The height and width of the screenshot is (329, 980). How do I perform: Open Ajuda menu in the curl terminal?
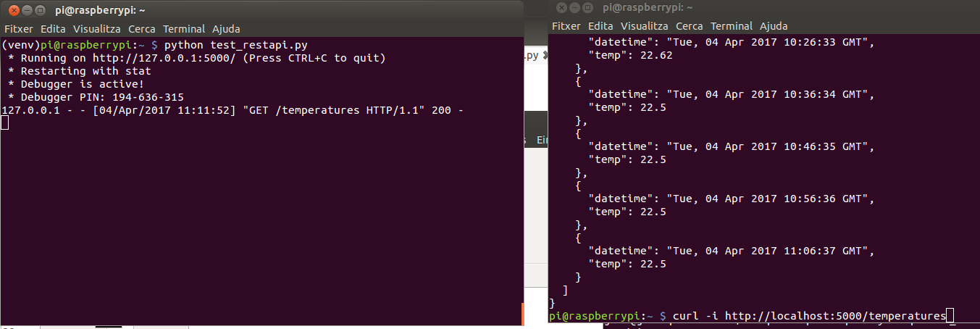coord(774,26)
